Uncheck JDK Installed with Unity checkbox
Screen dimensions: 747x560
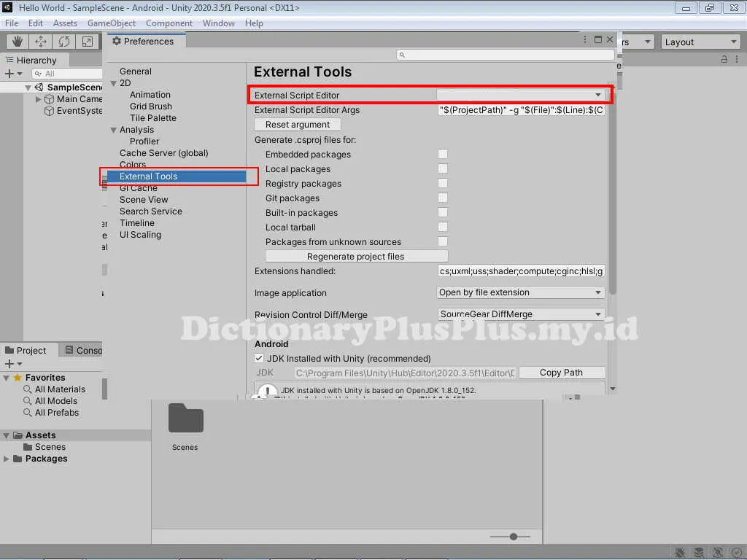(x=259, y=358)
